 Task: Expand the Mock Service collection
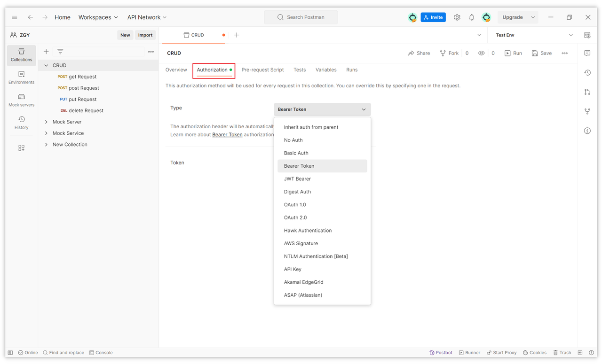pos(46,133)
